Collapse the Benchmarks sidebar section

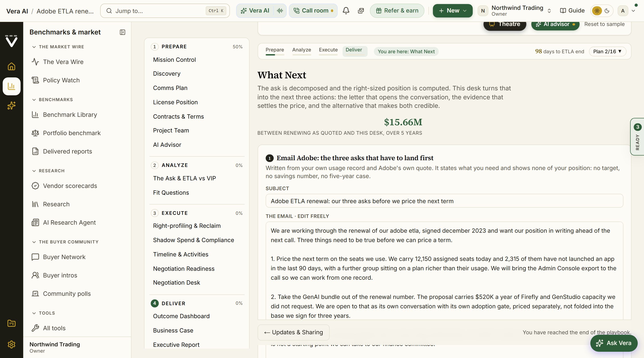(53, 100)
